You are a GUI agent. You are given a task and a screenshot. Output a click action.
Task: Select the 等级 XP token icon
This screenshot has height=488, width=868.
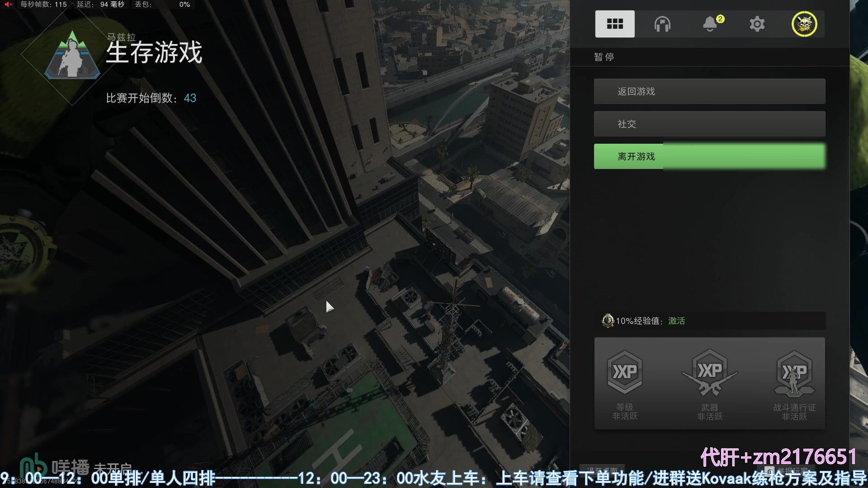coord(625,372)
